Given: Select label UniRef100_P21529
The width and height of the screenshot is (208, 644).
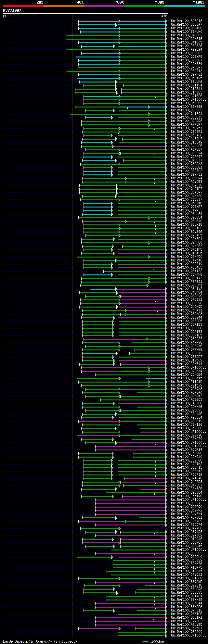Looking at the screenshot, I should tap(187, 385).
